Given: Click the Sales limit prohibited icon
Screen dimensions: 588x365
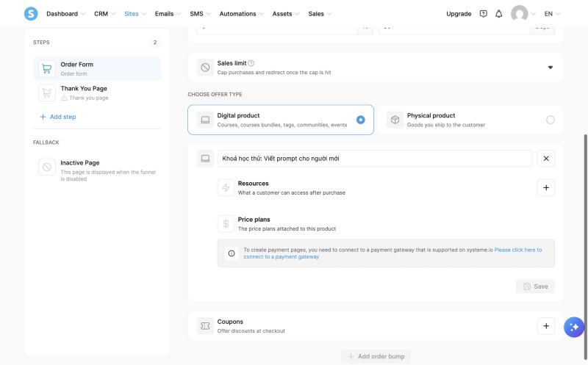Looking at the screenshot, I should click(205, 68).
